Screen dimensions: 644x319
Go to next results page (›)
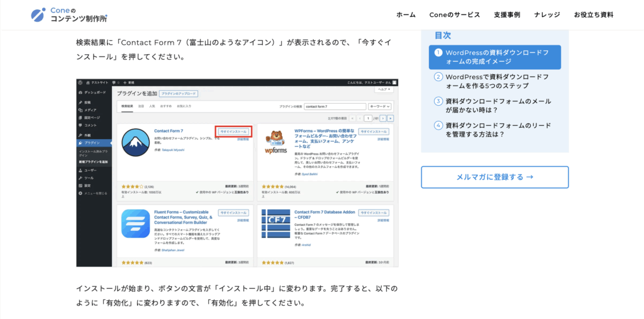(x=383, y=118)
